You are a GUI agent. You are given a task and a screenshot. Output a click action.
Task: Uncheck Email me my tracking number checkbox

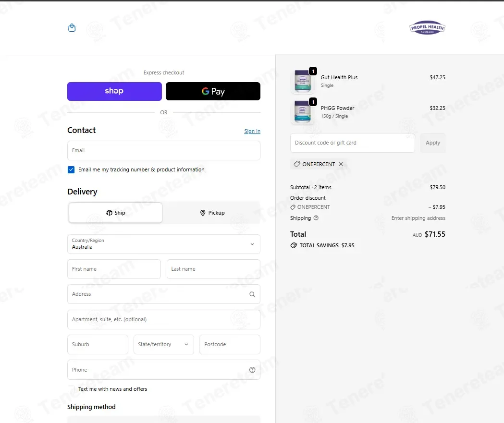(71, 169)
